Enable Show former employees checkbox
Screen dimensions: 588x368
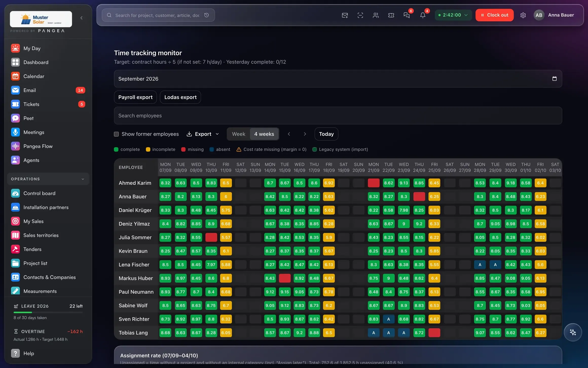click(x=116, y=134)
